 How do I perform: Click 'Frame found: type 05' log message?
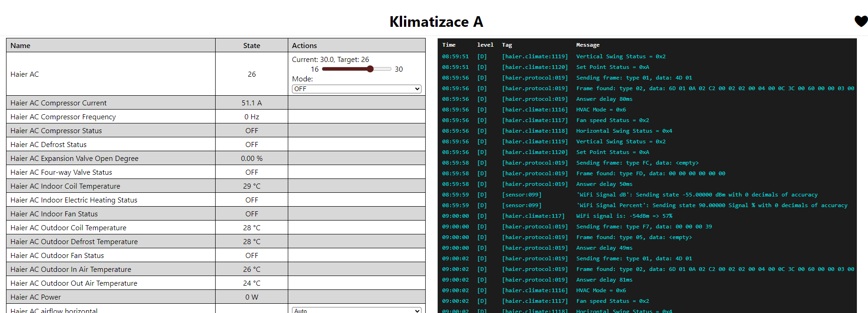634,237
